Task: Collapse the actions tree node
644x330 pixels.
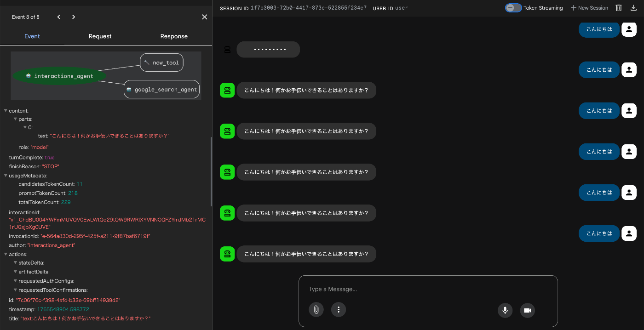Action: [6, 254]
